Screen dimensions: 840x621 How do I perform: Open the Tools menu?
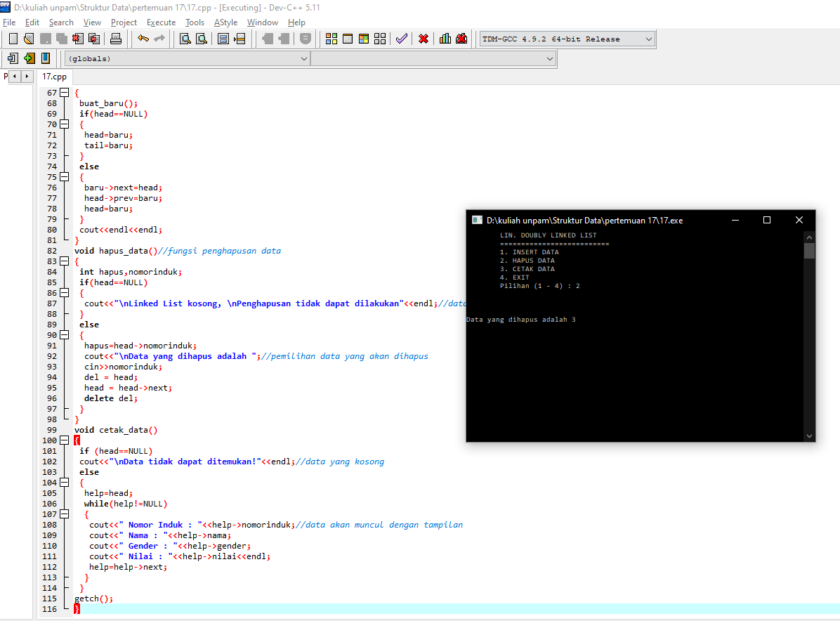coord(195,22)
